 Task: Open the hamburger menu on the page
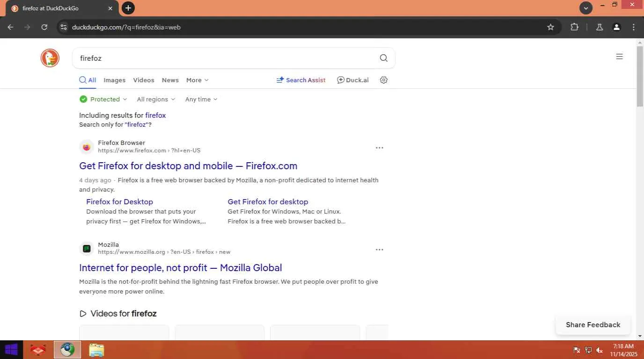[619, 57]
